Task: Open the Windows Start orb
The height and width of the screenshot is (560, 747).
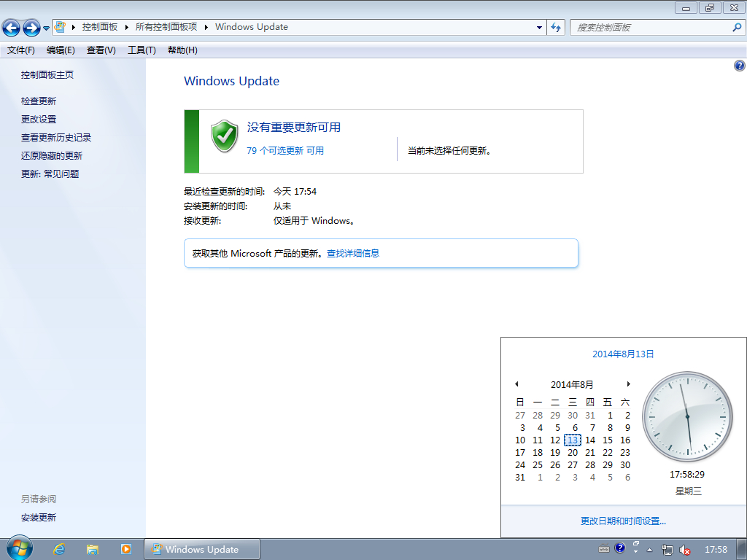Action: [20, 548]
